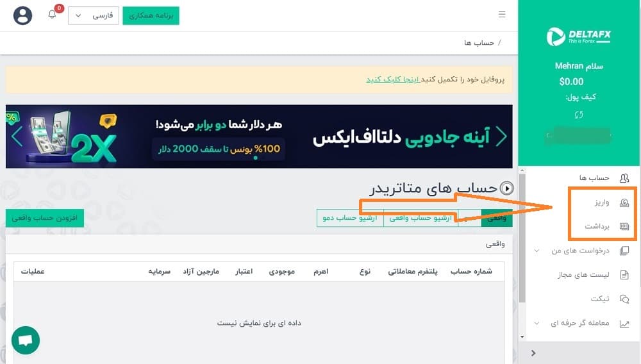The image size is (641, 364).
Task: Expand the درخواست های من submenu chevron
Action: click(537, 251)
